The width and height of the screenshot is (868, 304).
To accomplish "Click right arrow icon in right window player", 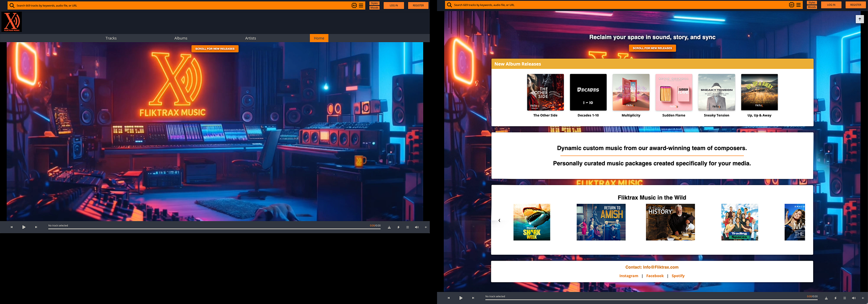I will (x=863, y=298).
